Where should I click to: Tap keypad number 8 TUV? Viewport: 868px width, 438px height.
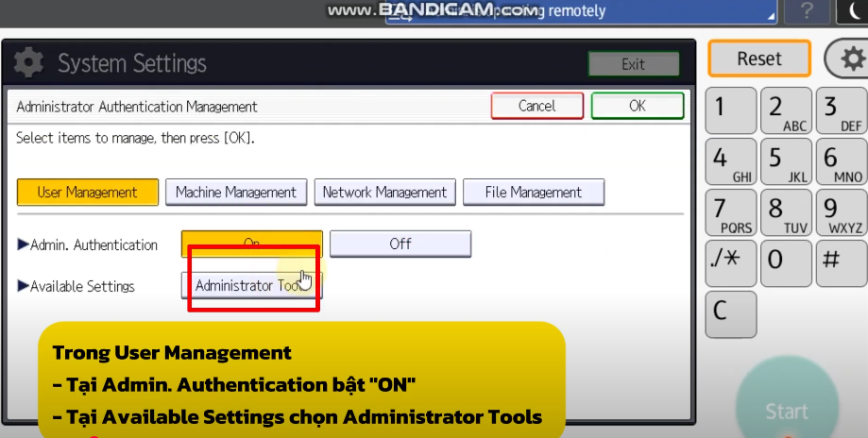(x=786, y=212)
